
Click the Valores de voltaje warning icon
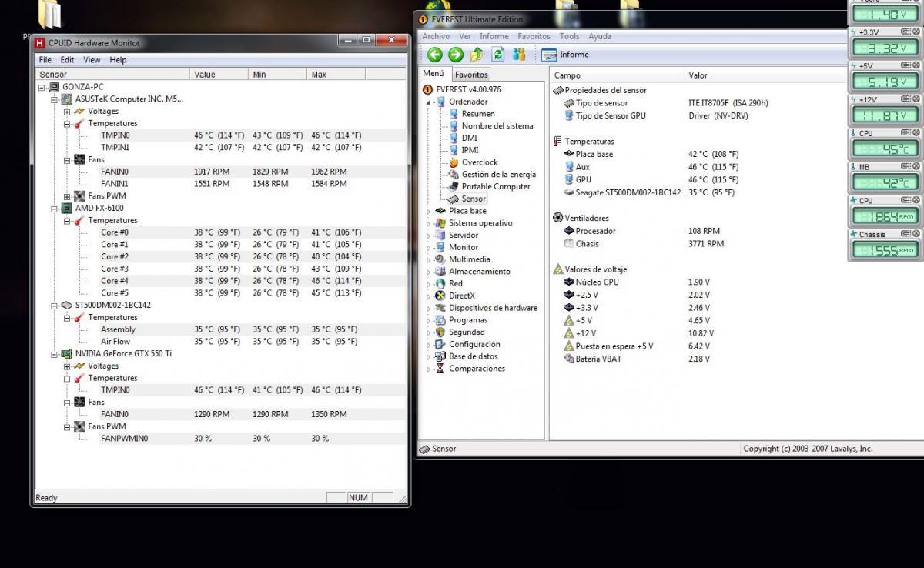[558, 269]
